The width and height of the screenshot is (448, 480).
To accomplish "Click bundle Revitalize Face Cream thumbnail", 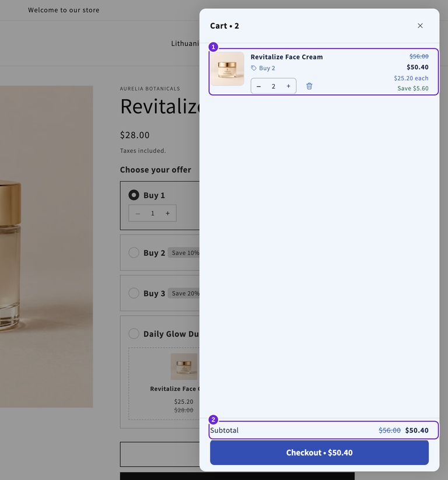I will [184, 366].
